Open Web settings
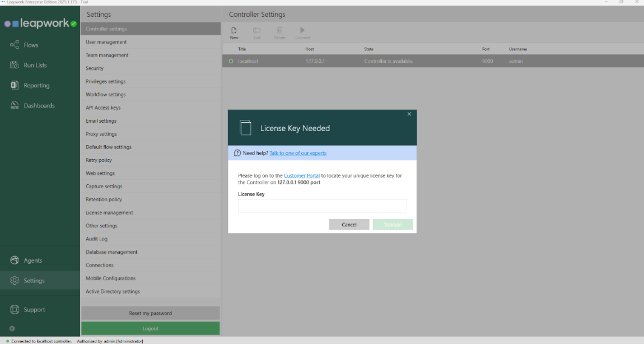 click(x=150, y=174)
